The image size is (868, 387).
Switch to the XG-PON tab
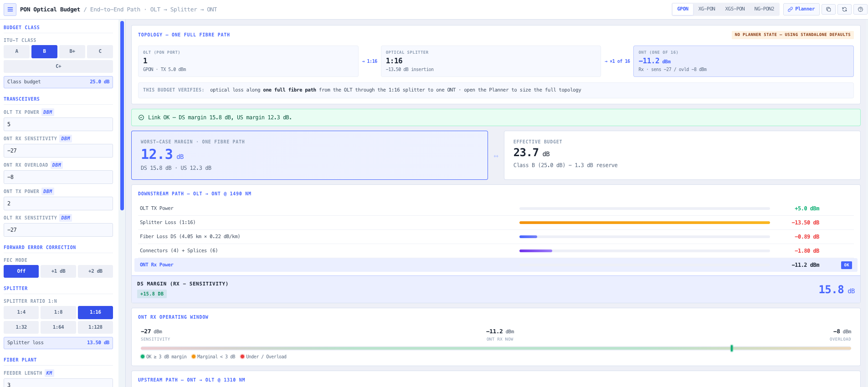707,9
